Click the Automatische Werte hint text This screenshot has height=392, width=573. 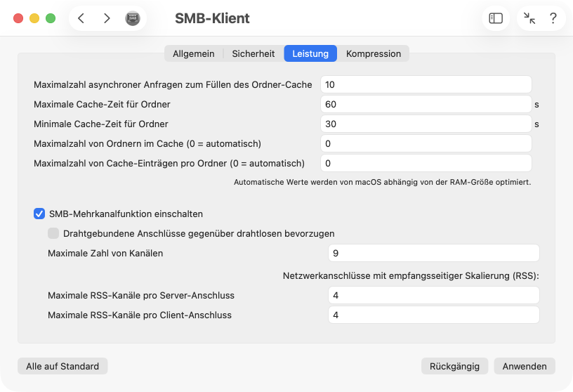[x=382, y=182]
